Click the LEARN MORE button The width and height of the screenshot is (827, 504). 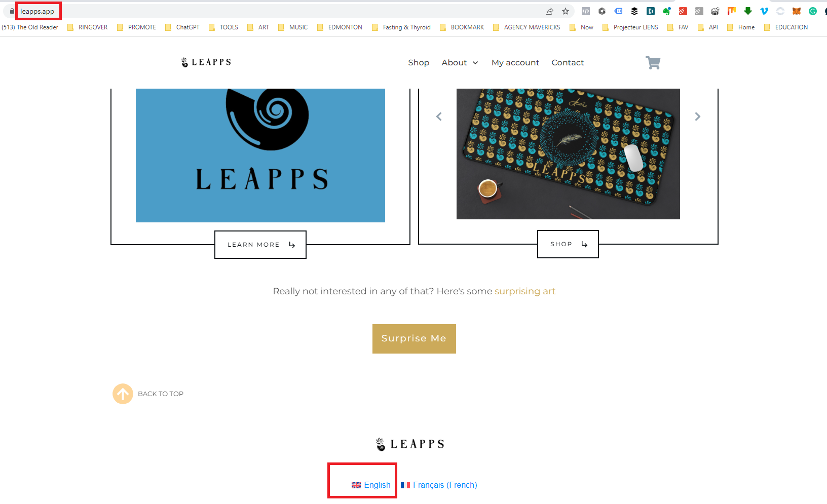click(x=260, y=245)
